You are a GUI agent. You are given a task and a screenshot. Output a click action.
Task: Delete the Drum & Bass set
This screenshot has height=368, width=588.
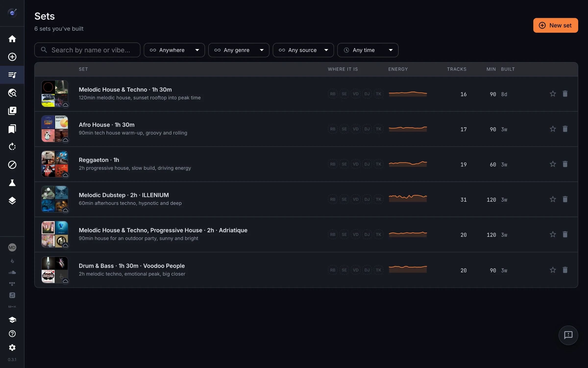[565, 270]
